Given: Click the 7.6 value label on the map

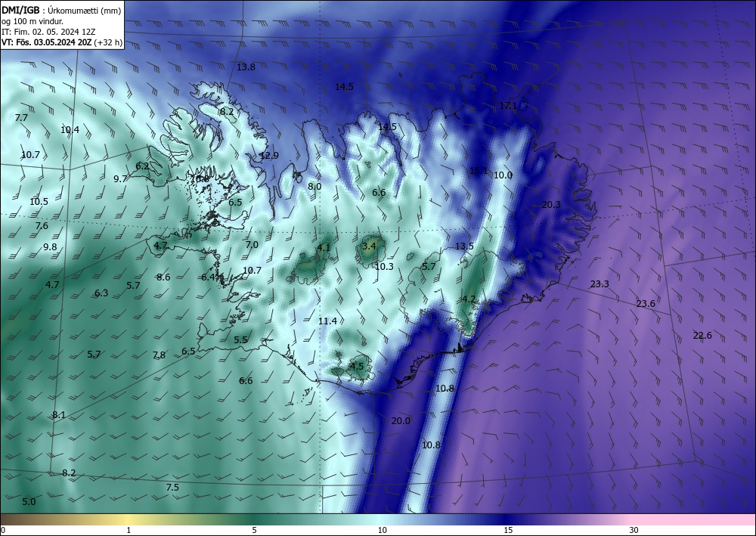Looking at the screenshot, I should [42, 226].
